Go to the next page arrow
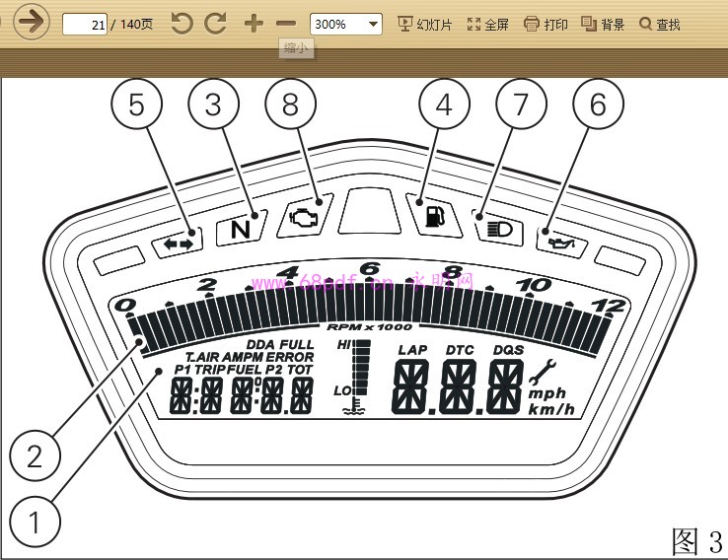Viewport: 728px width, 560px height. point(33,23)
